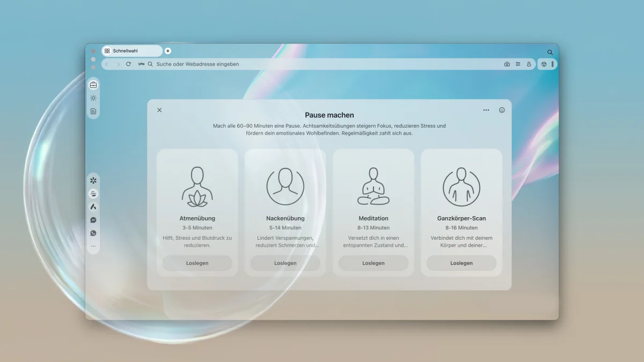Open the extensions cube icon

544,64
